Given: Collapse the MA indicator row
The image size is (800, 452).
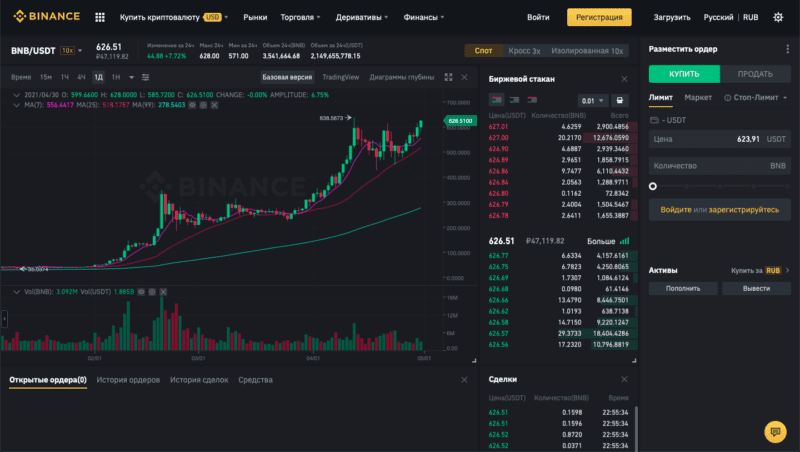Looking at the screenshot, I should tap(16, 105).
